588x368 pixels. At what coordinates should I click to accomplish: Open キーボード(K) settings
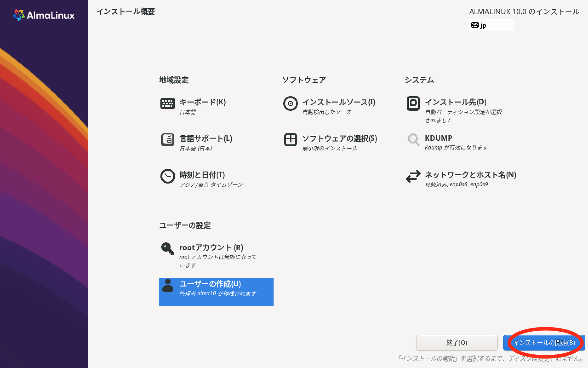coord(203,102)
